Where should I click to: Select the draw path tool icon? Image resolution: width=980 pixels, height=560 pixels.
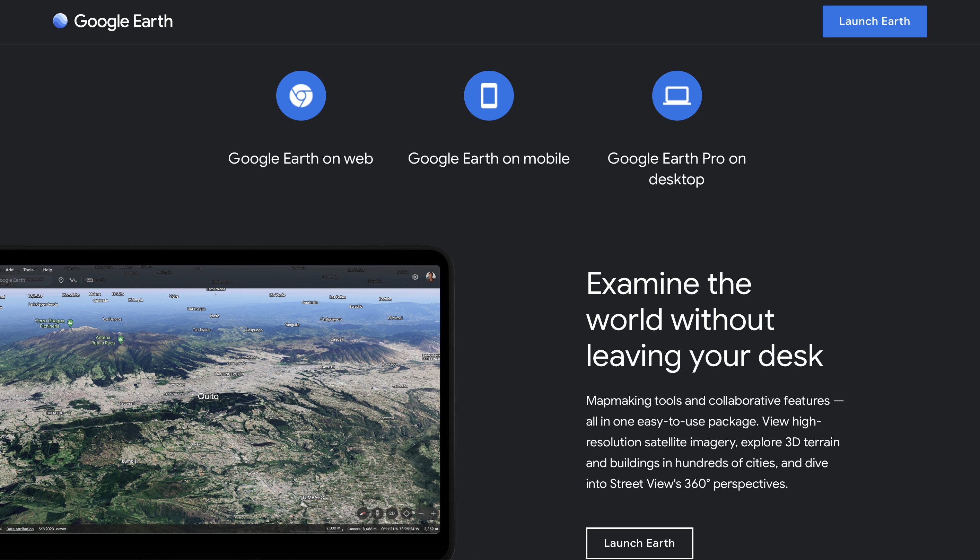[x=73, y=280]
